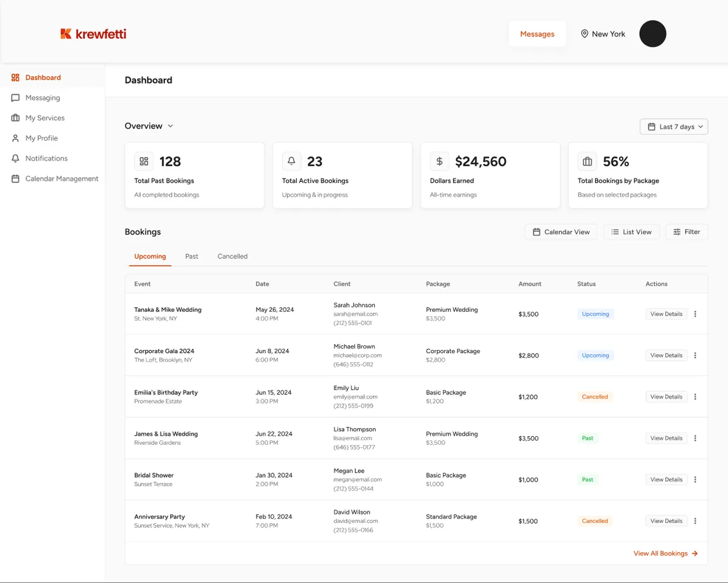Image resolution: width=728 pixels, height=583 pixels.
Task: Open the Filter button
Action: point(687,232)
